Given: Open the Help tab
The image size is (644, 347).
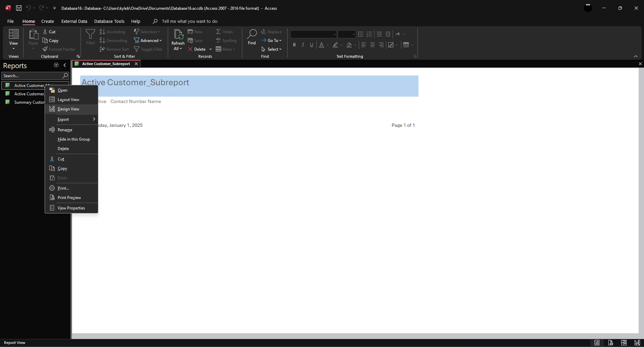Looking at the screenshot, I should point(136,21).
